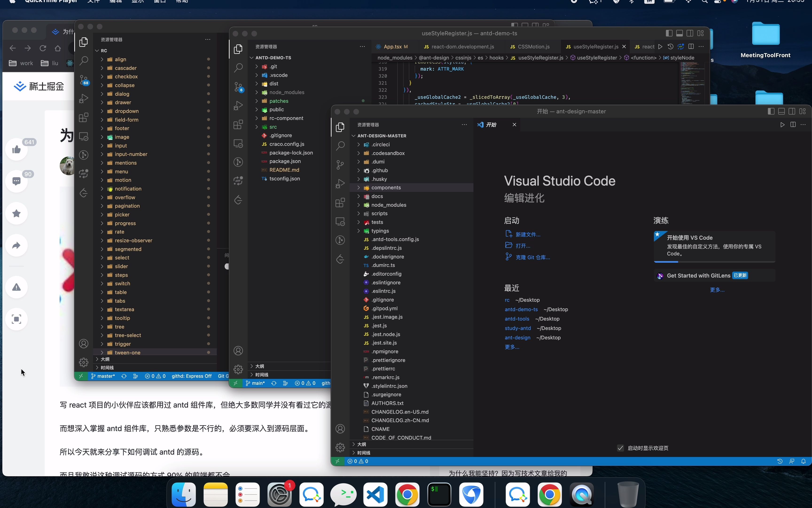Open Extensions in antd-demo-ts activity bar
This screenshot has width=812, height=508.
tap(238, 125)
